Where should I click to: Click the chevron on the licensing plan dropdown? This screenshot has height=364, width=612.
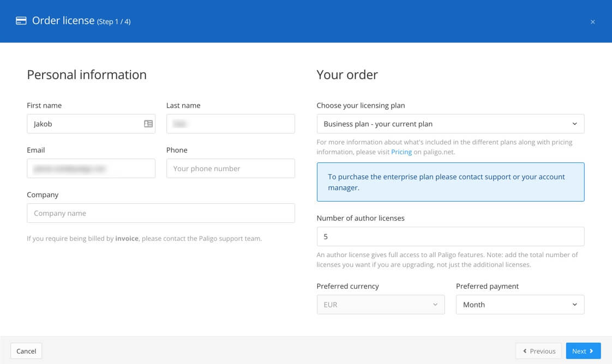pyautogui.click(x=574, y=123)
